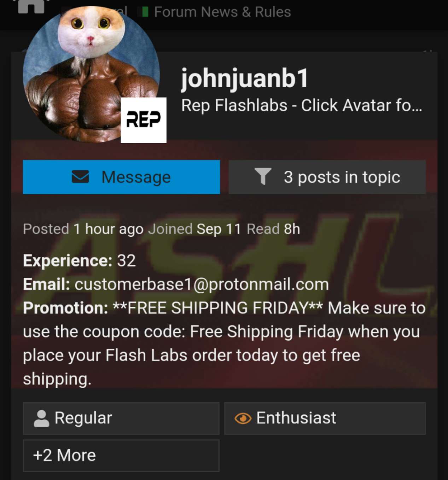Open the Regular badge
The width and height of the screenshot is (448, 480).
point(121,418)
